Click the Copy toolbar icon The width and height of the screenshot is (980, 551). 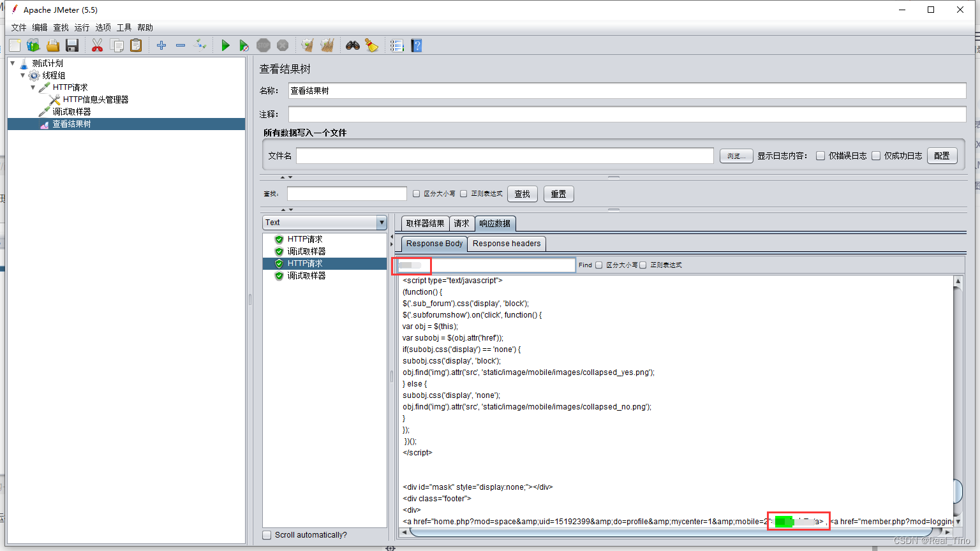(117, 45)
